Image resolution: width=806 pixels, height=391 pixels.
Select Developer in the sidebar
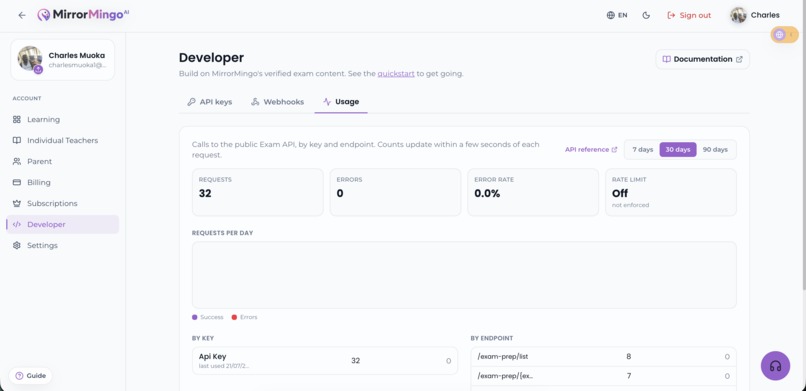(62, 225)
